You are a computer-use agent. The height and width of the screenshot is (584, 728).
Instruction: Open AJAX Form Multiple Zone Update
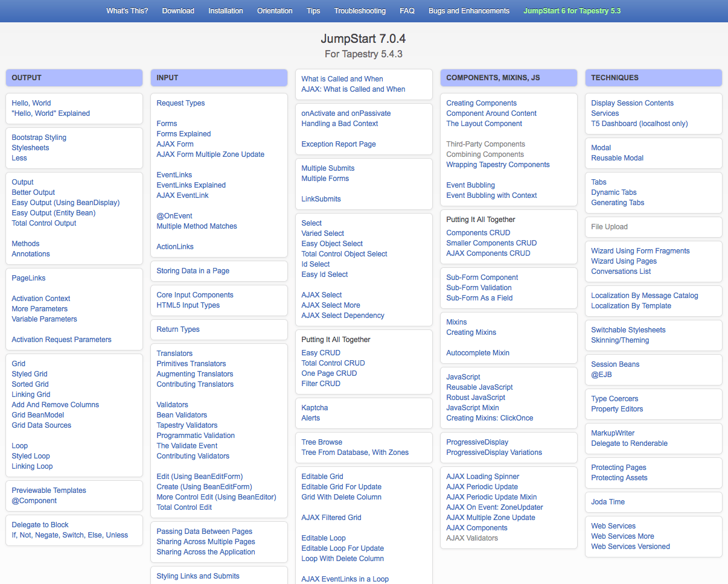coord(211,154)
